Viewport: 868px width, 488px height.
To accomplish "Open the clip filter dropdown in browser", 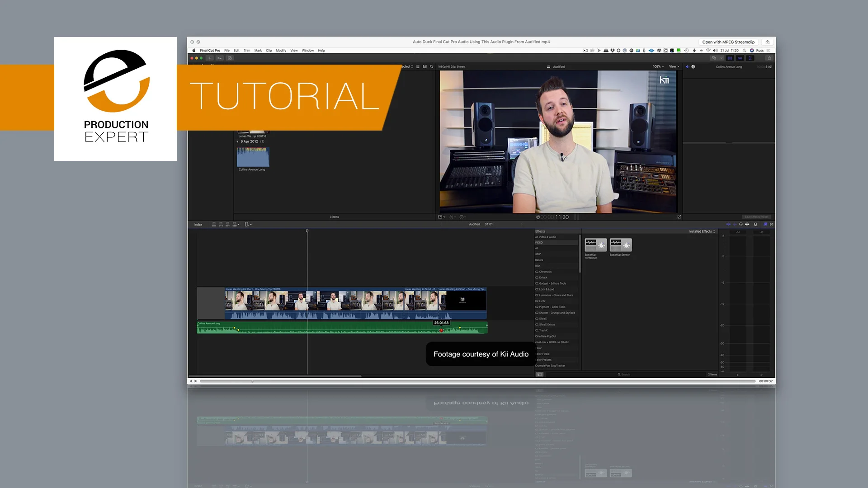I will pos(407,66).
